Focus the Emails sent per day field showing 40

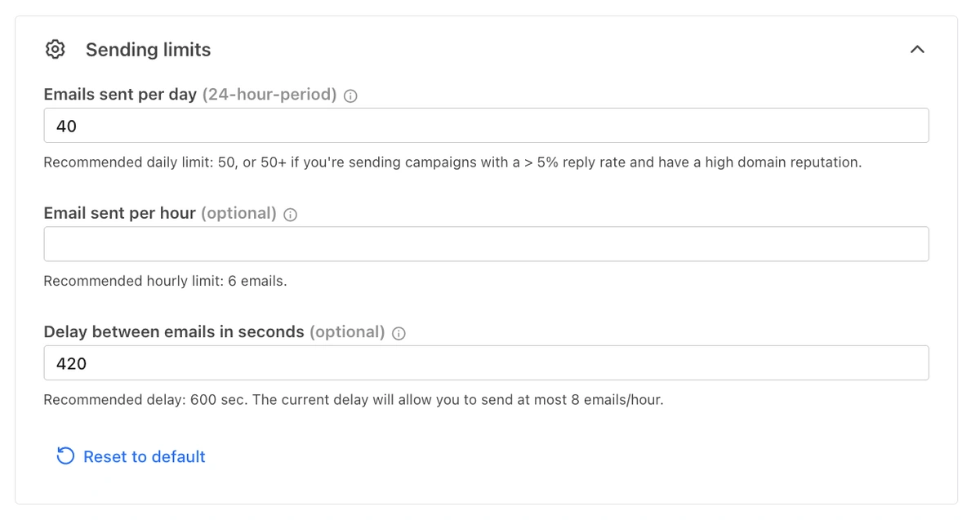coord(486,126)
